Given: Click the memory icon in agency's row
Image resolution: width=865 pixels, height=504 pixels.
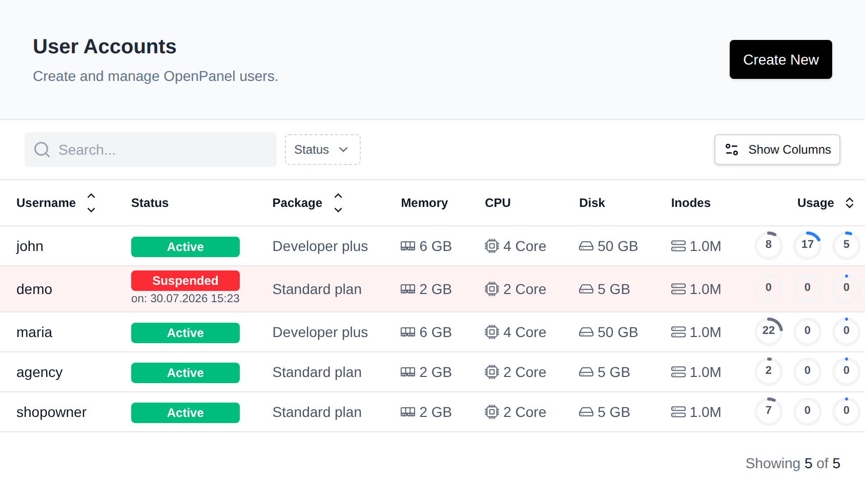Looking at the screenshot, I should pos(408,372).
